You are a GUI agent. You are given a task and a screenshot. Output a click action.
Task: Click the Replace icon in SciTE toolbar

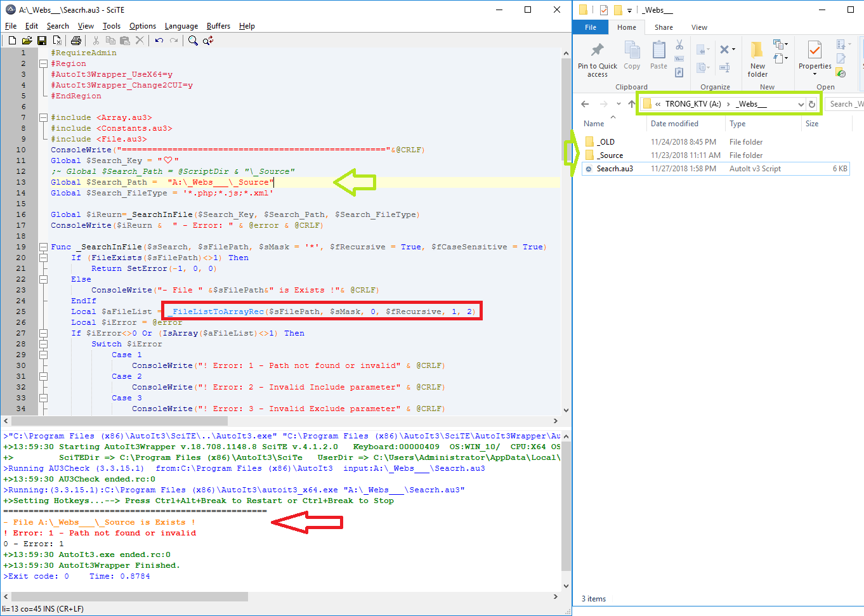(x=208, y=41)
